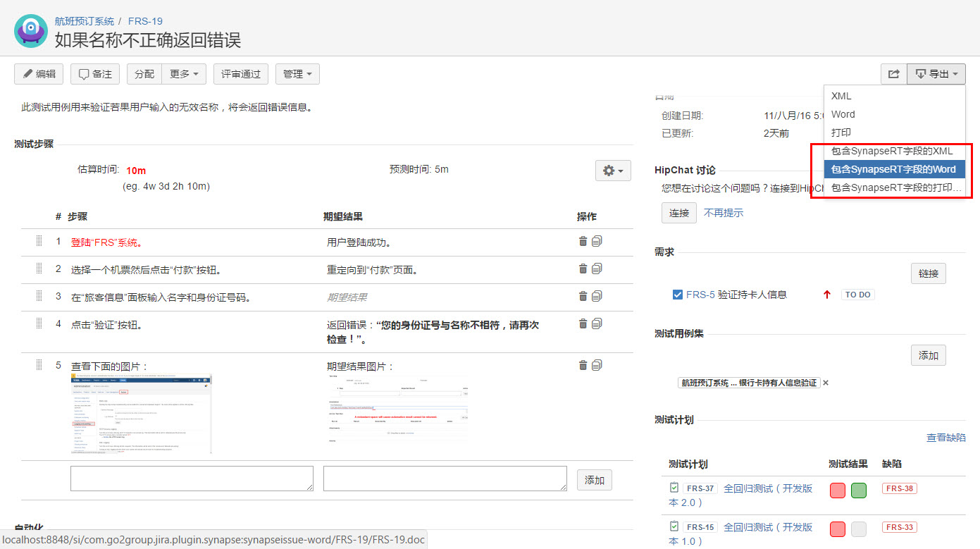Click the 不再提示 link

[x=724, y=213]
